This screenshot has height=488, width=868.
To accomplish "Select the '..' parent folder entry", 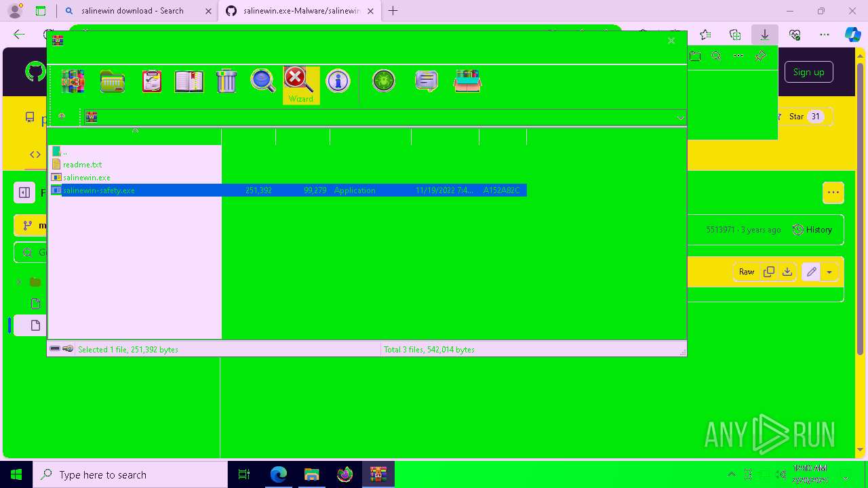I will click(x=65, y=152).
